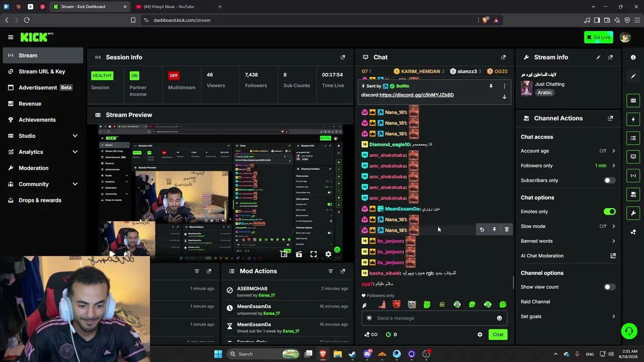Reload the page in the browser
Viewport: 644px width, 362px height.
(x=27, y=20)
